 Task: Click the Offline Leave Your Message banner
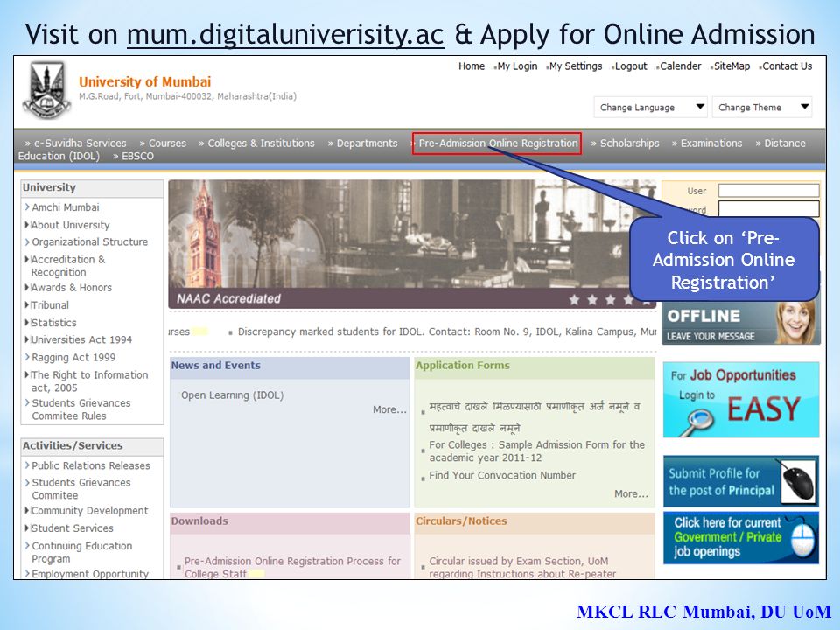pos(741,323)
